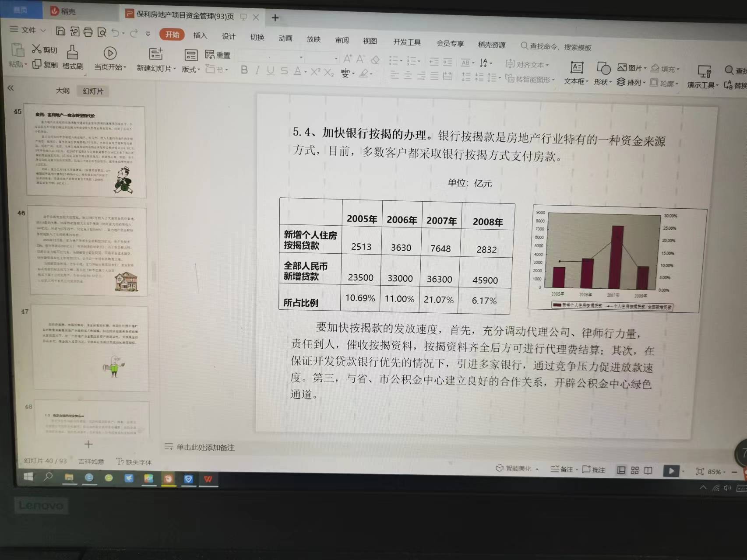Click 缺失字体 missing fonts status
The height and width of the screenshot is (560, 747).
[134, 462]
